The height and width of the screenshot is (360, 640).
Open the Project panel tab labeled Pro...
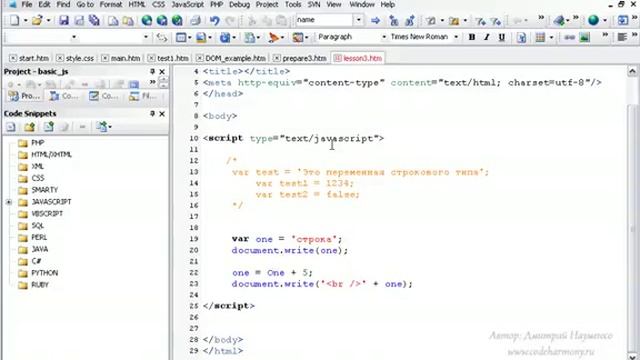click(x=24, y=96)
